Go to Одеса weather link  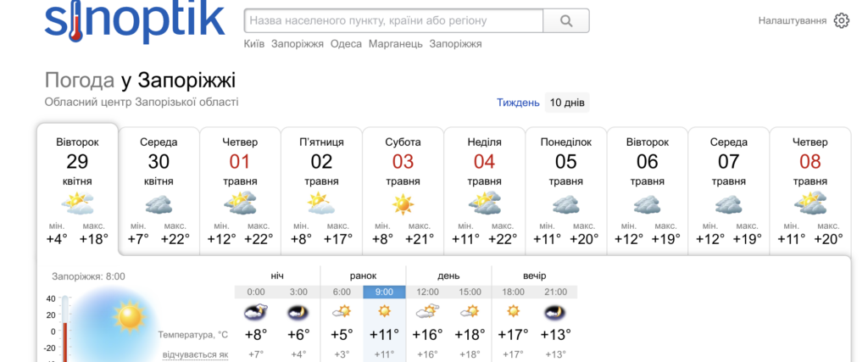(346, 44)
